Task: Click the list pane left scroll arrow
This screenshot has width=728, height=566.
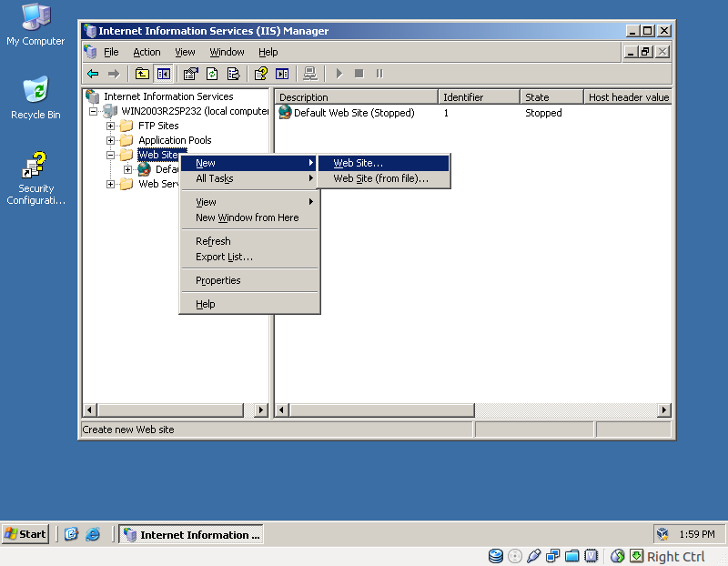Action: click(282, 410)
